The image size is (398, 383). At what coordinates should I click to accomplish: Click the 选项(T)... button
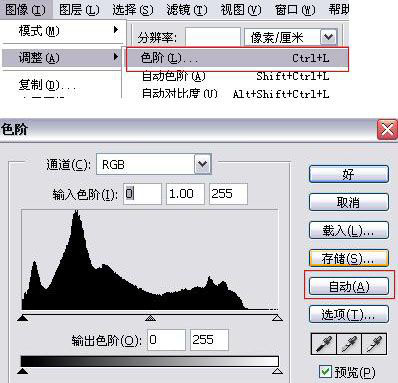349,314
